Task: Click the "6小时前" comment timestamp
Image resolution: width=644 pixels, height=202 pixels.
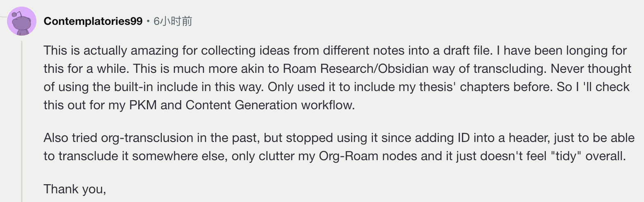Action: tap(173, 21)
